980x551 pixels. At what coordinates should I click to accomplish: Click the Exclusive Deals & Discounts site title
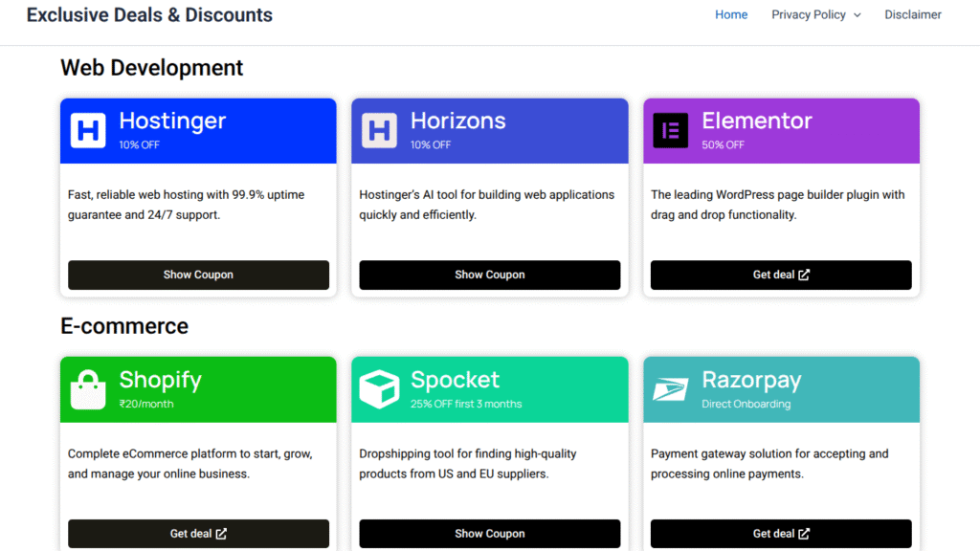click(149, 15)
